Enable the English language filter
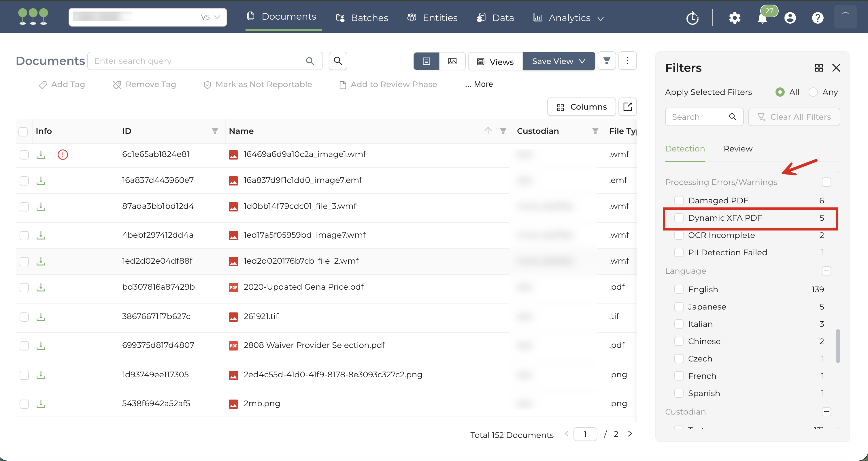 point(679,290)
